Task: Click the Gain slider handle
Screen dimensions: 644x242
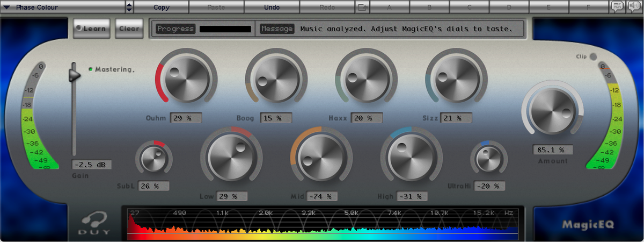Action: point(75,74)
